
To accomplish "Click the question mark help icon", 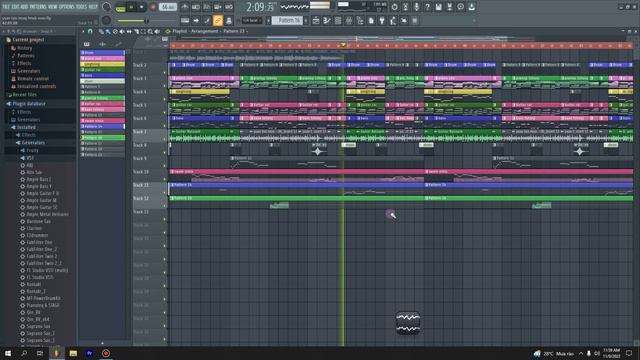I will [427, 7].
